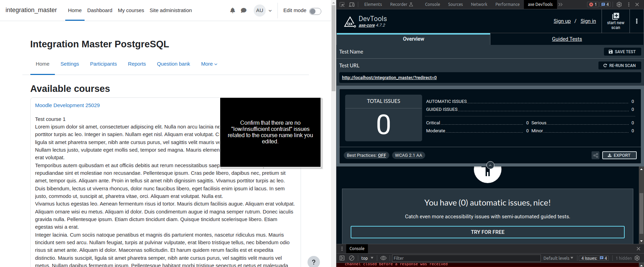This screenshot has width=644, height=267.
Task: Click the SAVE TEST button
Action: pyautogui.click(x=622, y=52)
